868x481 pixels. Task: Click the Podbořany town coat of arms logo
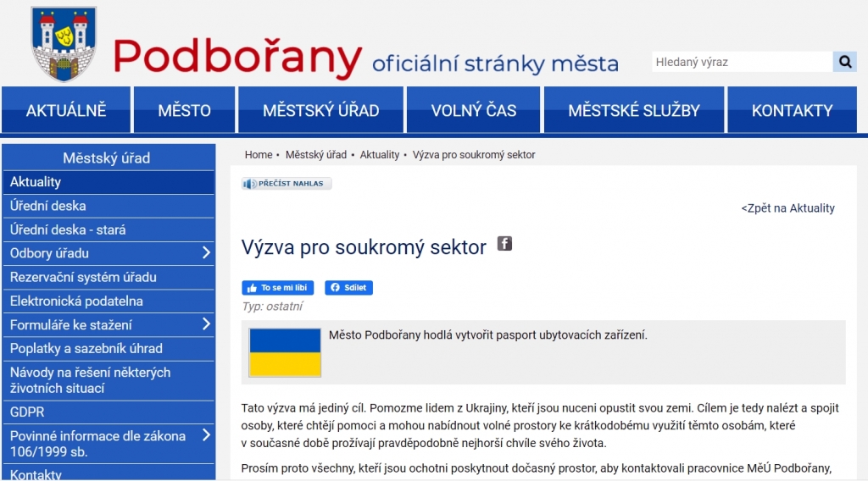coord(64,44)
